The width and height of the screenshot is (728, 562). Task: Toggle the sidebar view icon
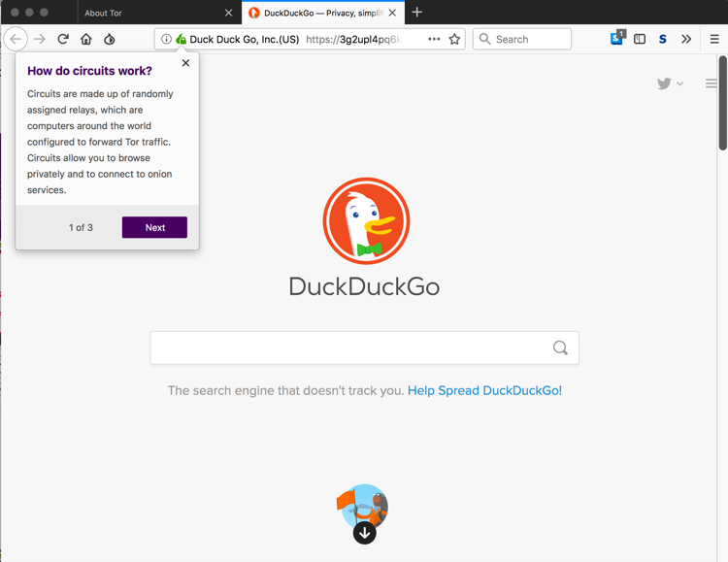(x=640, y=39)
